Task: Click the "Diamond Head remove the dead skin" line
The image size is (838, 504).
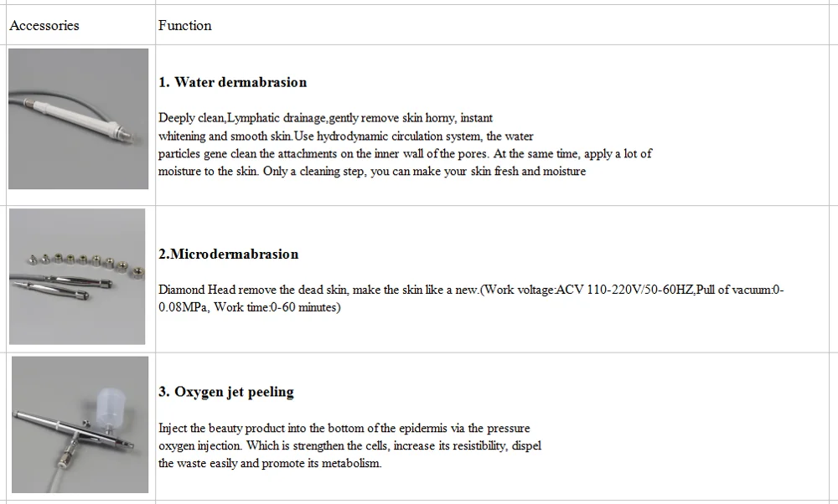Action: 471,290
